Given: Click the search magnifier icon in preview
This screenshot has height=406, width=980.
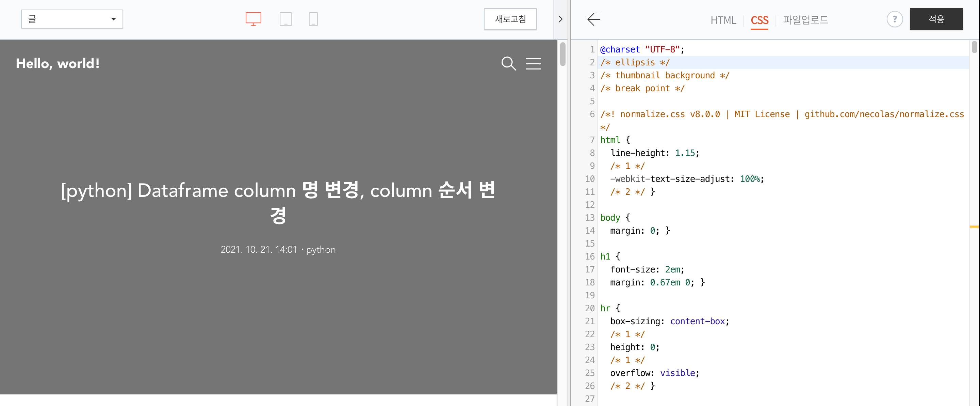Looking at the screenshot, I should (508, 64).
